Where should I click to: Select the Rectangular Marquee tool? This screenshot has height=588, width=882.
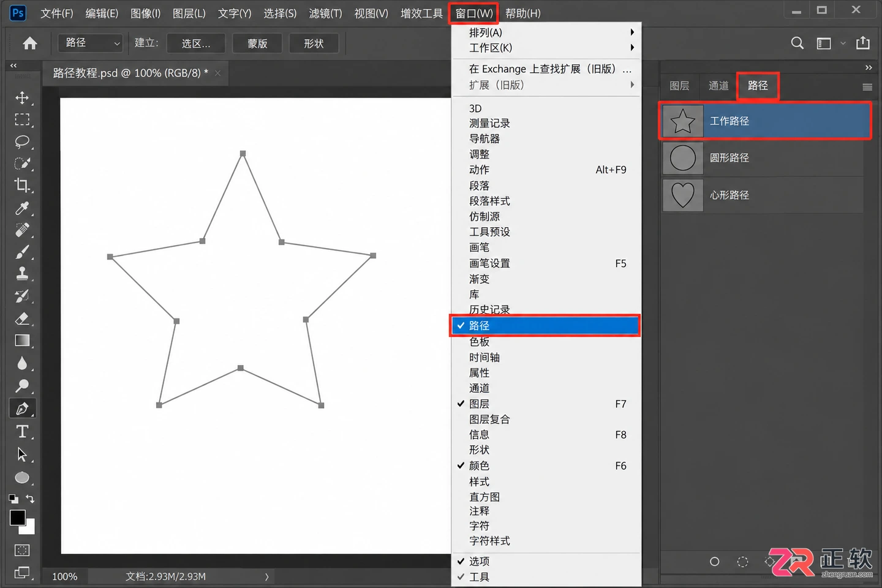pos(22,120)
